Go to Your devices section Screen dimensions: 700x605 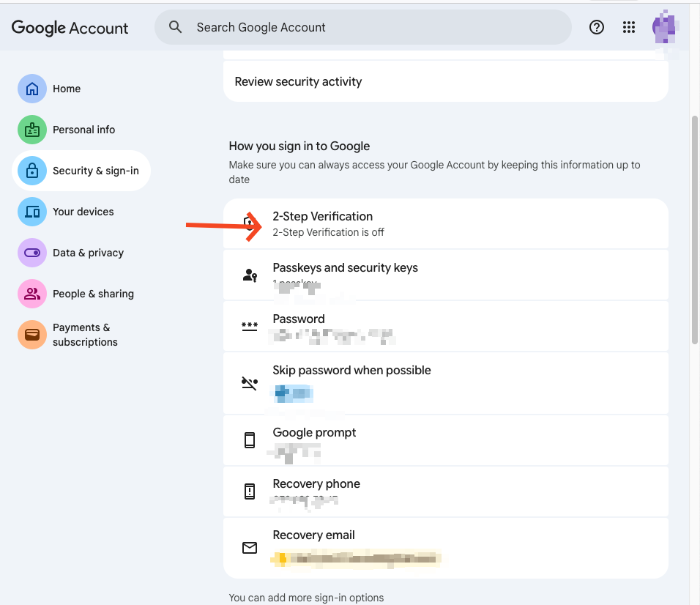tap(83, 212)
